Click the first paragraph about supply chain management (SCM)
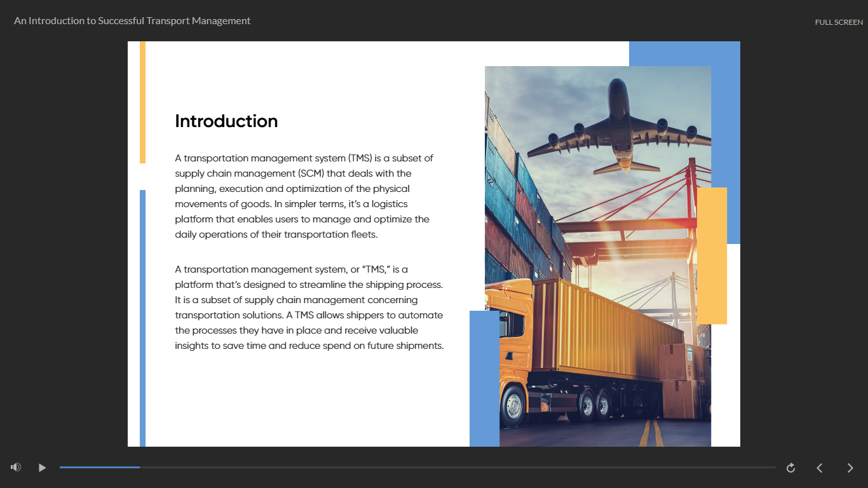The image size is (868, 488). [305, 196]
